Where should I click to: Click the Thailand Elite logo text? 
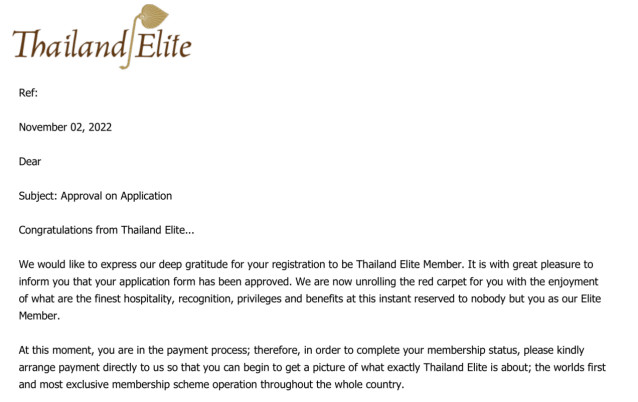[100, 44]
